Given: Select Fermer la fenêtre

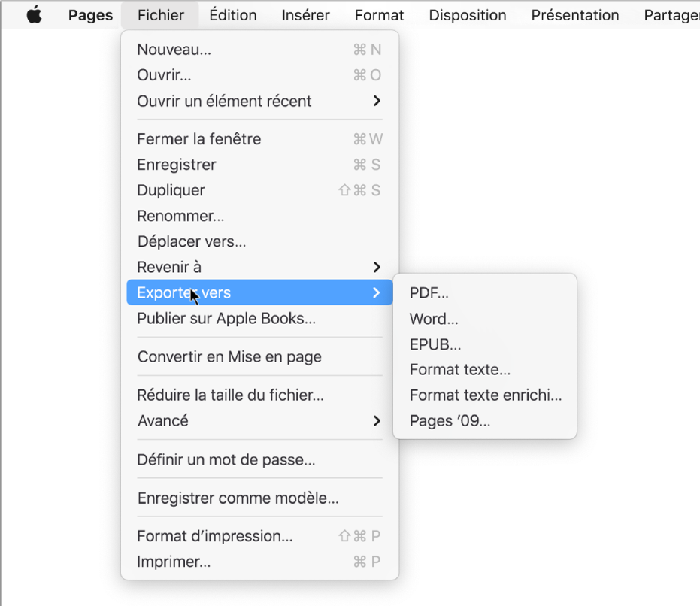Looking at the screenshot, I should point(259,139).
